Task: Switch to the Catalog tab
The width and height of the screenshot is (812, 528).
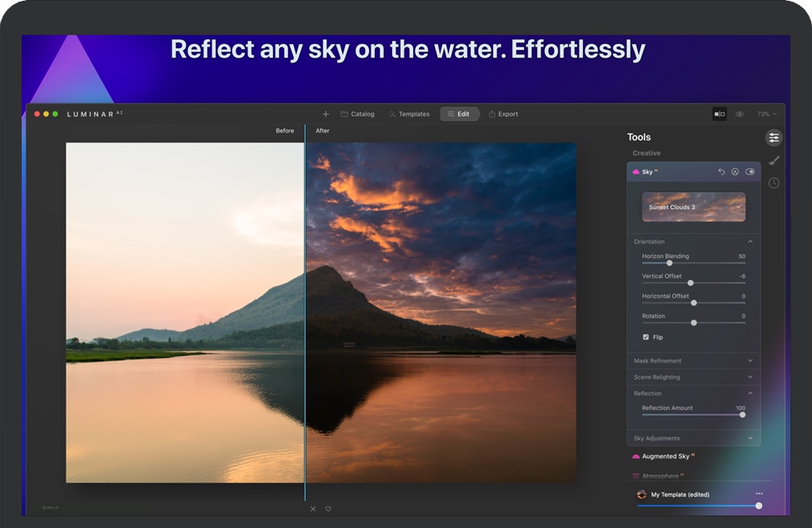Action: [x=357, y=114]
